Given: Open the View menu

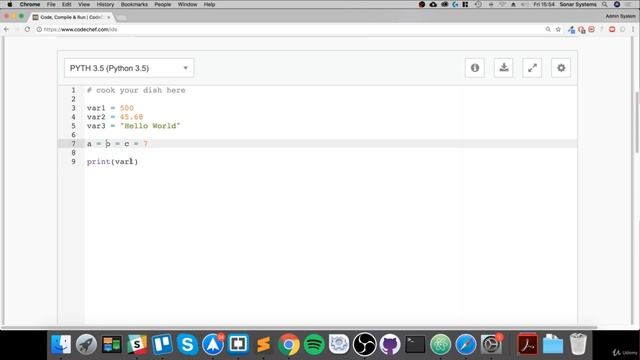Looking at the screenshot, I should coord(84,4).
